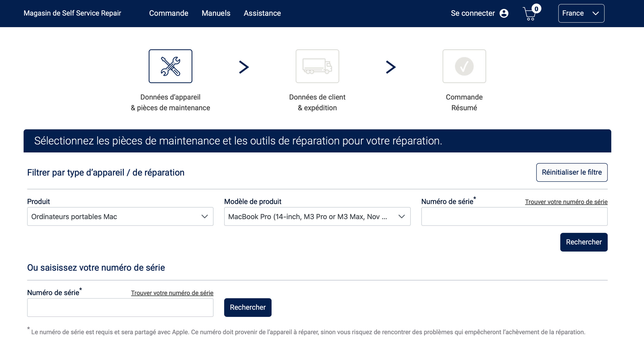The image size is (644, 352).
Task: Focus the Numéro de série field in filter row
Action: (x=514, y=216)
